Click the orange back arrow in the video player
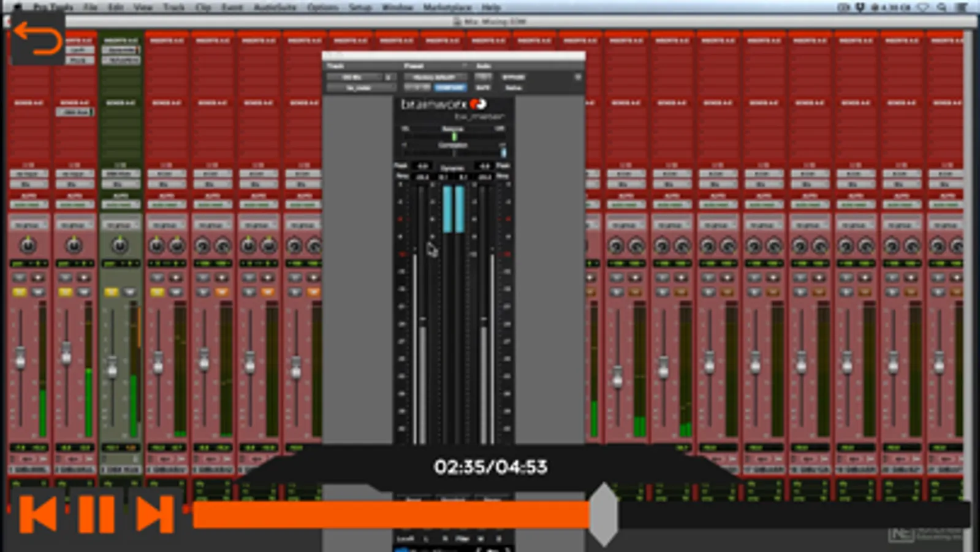The image size is (980, 552). point(37,39)
